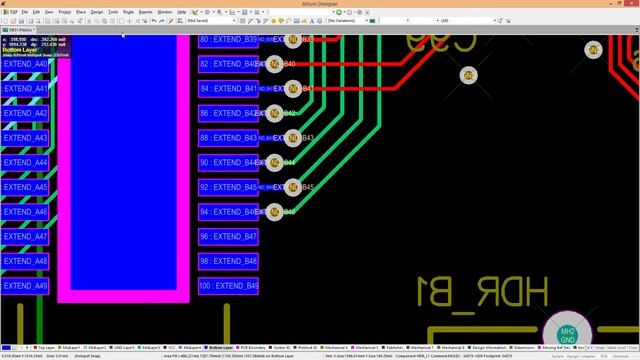The image size is (640, 360).
Task: Click pad EXTEND_A49 on left column
Action: tap(25, 286)
